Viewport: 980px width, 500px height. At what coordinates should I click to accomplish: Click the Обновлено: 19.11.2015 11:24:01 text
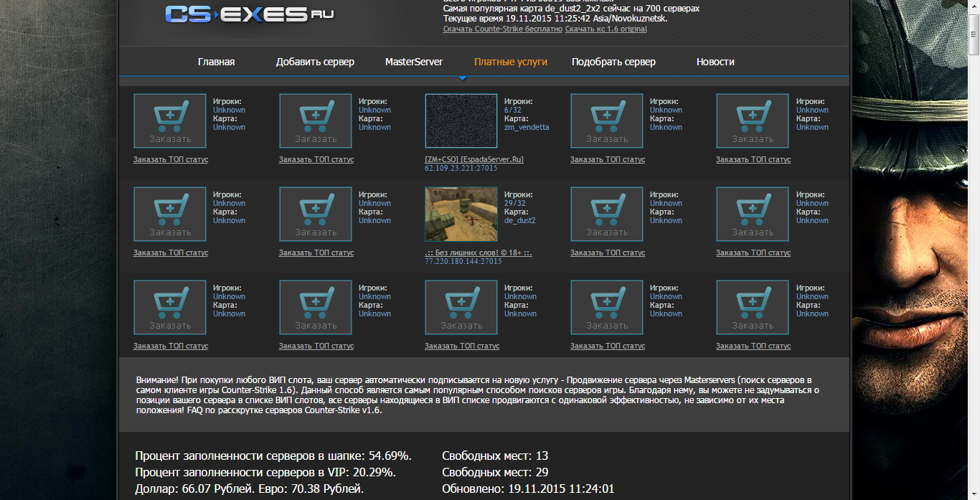tap(528, 489)
